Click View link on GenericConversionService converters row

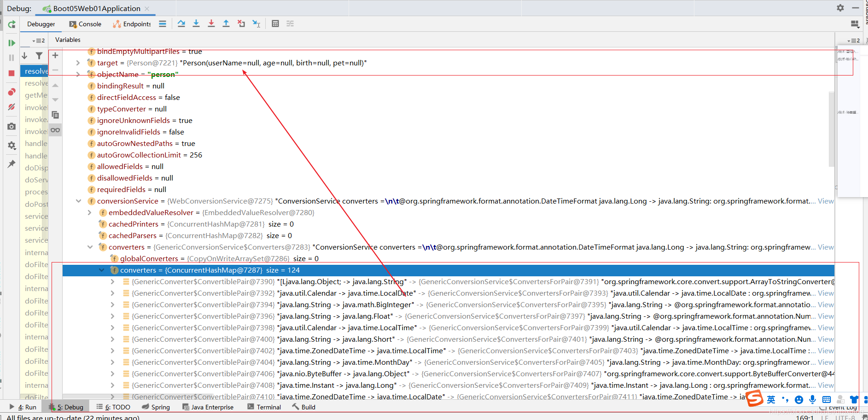[826, 247]
